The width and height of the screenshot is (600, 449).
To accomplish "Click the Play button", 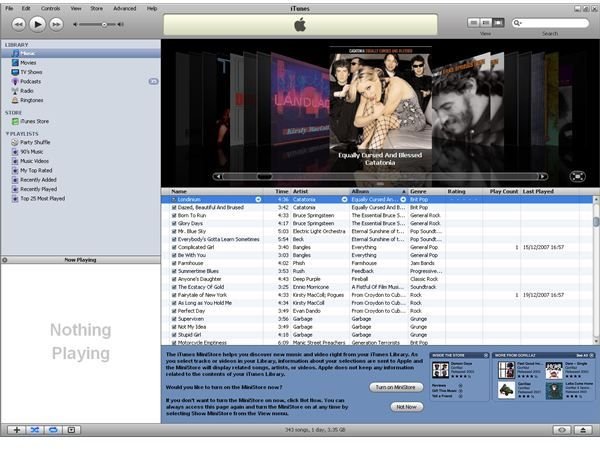I will [x=37, y=24].
